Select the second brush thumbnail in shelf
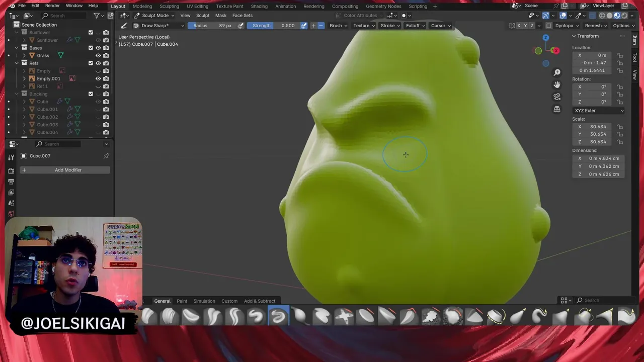This screenshot has width=644, height=362. coord(170,316)
